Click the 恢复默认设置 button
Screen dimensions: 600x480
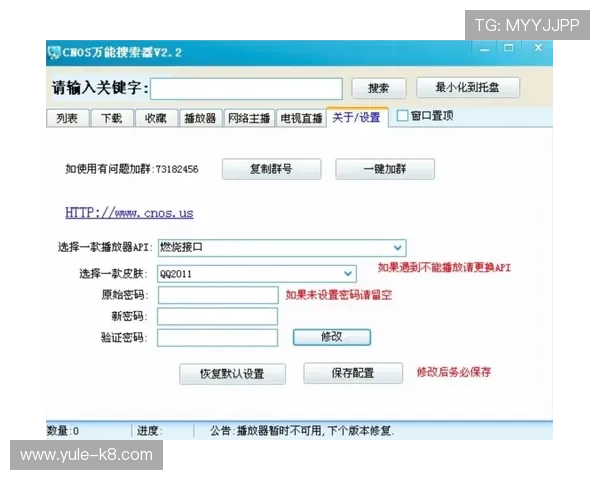coord(232,374)
